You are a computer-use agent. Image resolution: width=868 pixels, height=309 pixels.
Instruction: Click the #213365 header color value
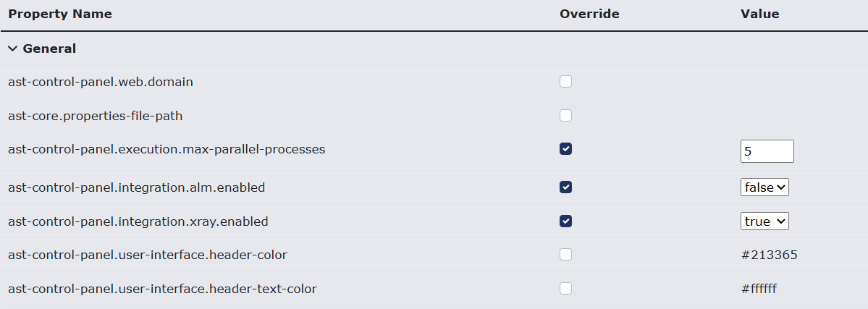point(769,255)
